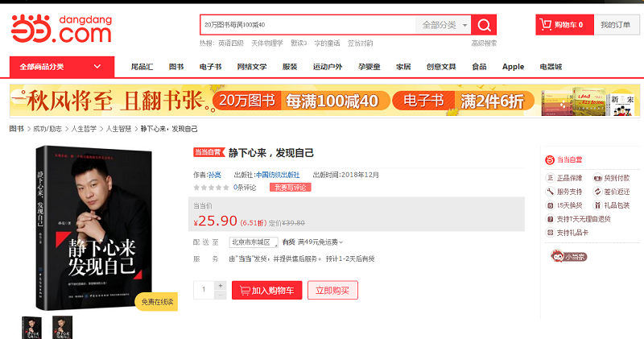Increase quantity with the plus stepper
Screen dimensions: 644x339
[221, 285]
